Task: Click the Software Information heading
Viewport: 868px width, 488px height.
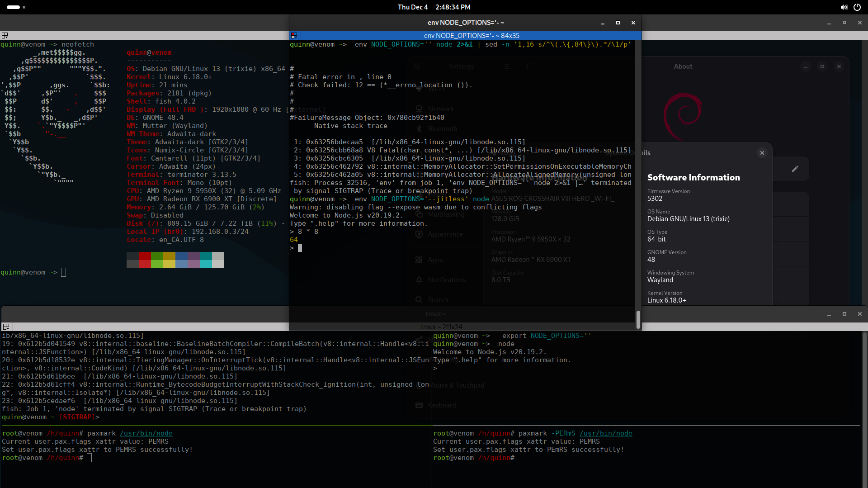Action: pyautogui.click(x=693, y=177)
